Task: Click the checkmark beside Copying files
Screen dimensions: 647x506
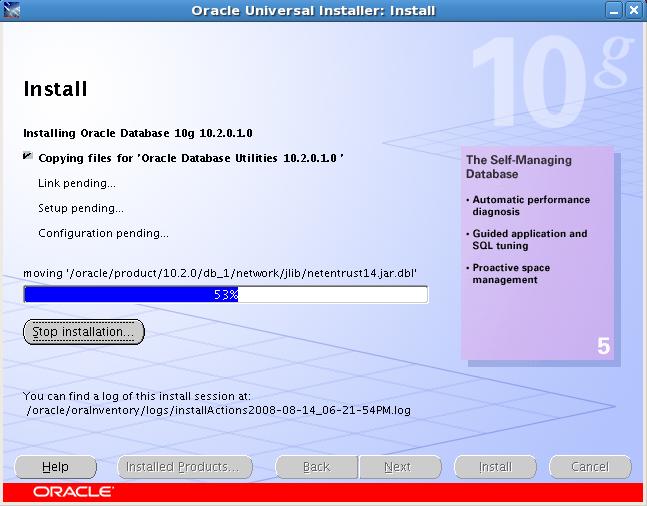Action: coord(28,156)
